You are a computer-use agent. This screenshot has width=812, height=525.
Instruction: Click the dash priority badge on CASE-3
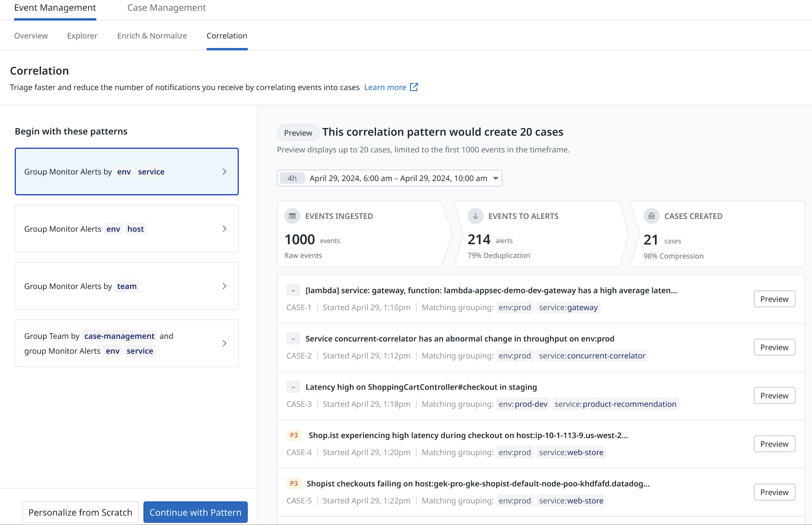coord(293,387)
